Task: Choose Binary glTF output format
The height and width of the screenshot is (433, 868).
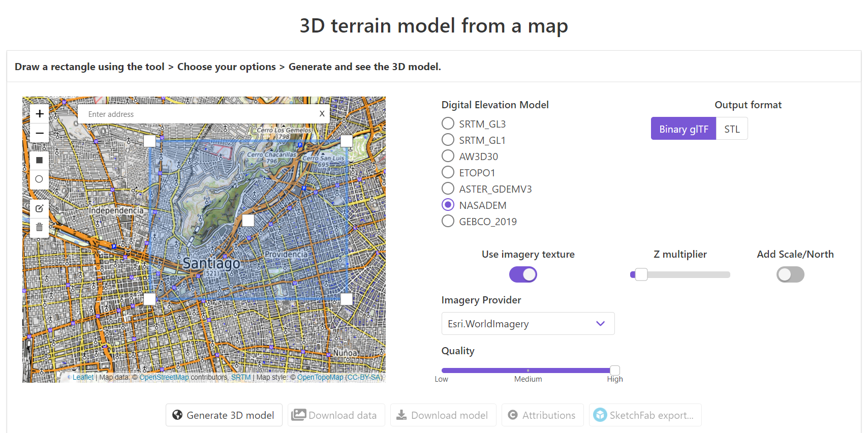Action: click(684, 129)
